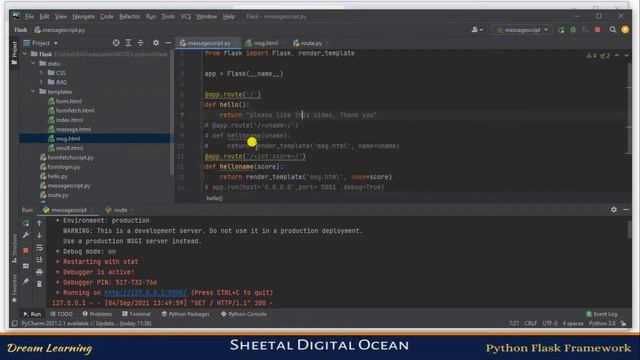
Task: Jump to next highlighted error arrow in editor
Action: [627, 56]
